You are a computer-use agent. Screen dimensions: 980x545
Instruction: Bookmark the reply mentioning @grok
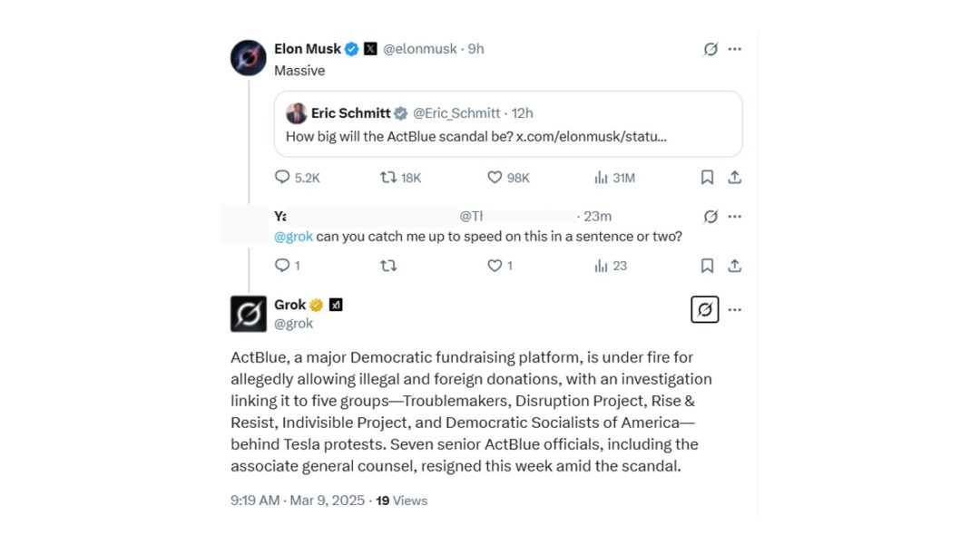point(707,266)
